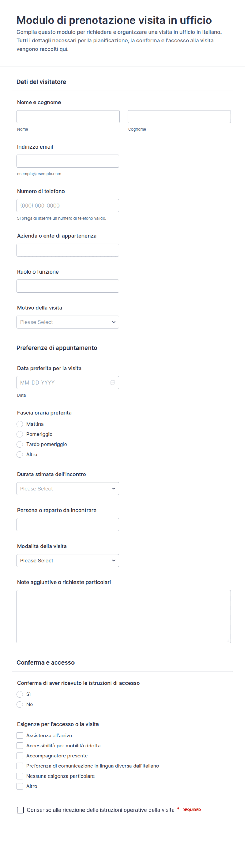Tick the required Consenso alla ricezione checkbox
Screen dimensions: 245x868
(x=21, y=810)
